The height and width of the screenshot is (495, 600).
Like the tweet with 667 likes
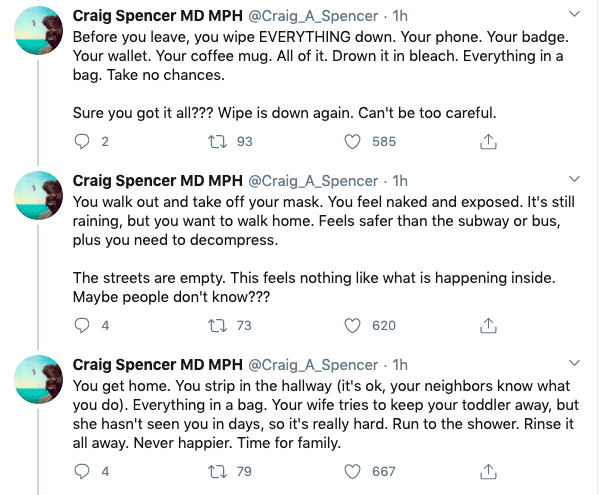point(352,470)
